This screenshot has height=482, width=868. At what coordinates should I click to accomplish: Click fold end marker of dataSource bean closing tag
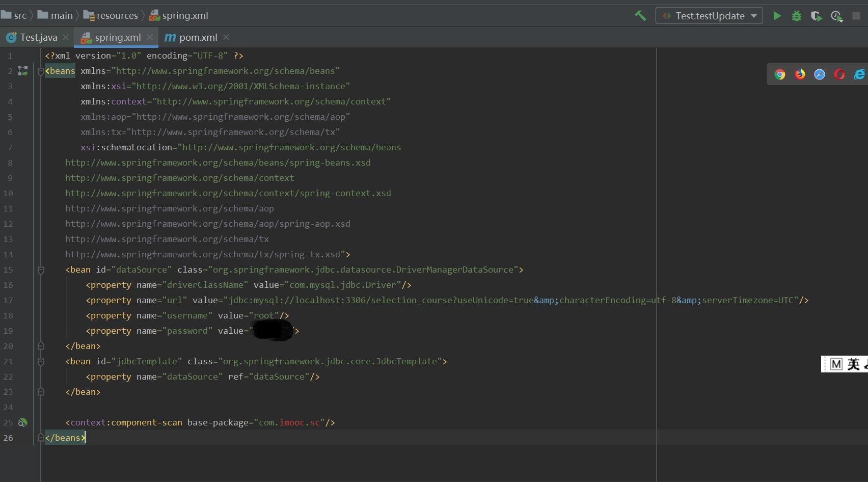tap(41, 346)
